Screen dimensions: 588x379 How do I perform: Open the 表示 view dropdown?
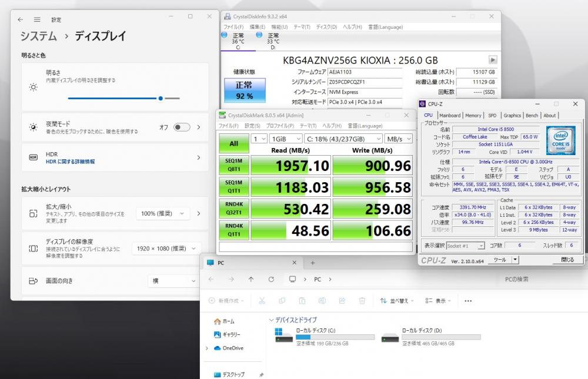pyautogui.click(x=439, y=301)
